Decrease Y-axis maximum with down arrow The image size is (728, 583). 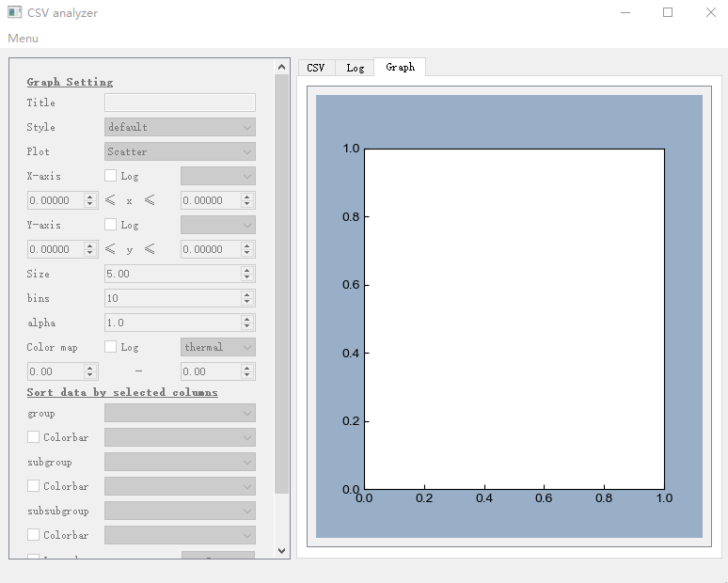click(x=247, y=253)
